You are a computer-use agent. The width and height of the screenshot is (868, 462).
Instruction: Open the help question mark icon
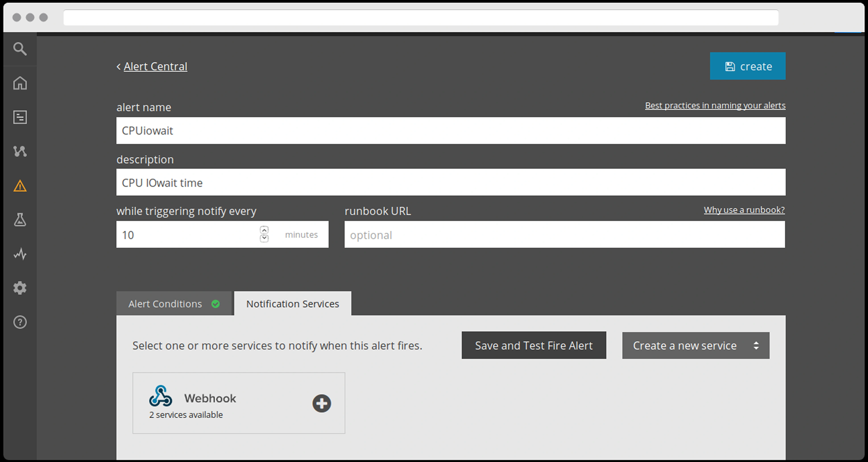coord(20,322)
